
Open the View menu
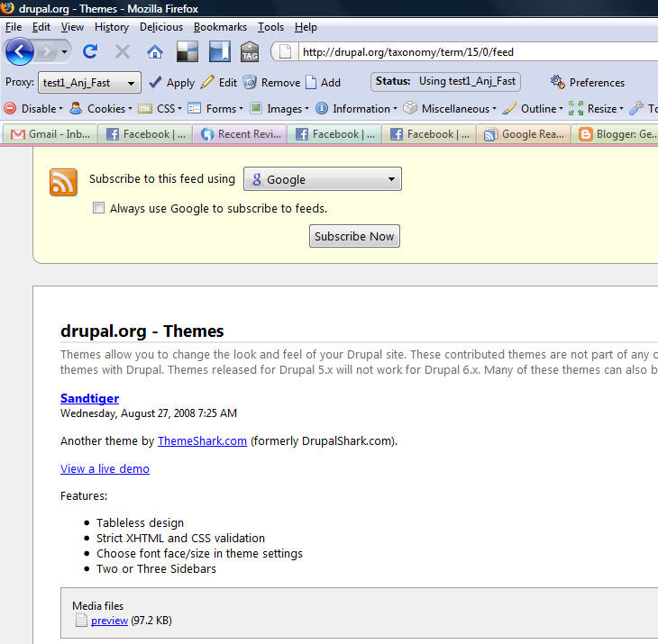coord(72,27)
